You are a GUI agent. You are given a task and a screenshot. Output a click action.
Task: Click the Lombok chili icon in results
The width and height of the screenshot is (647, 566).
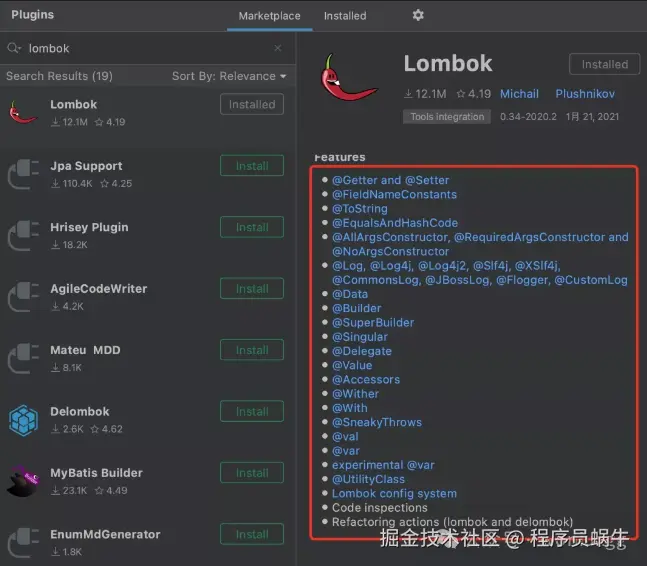click(23, 112)
